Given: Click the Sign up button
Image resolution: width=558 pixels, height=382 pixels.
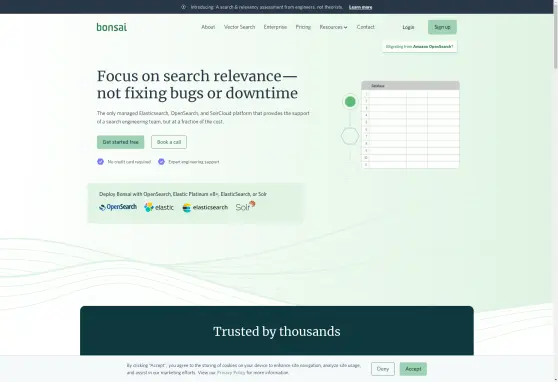Looking at the screenshot, I should click(x=442, y=27).
